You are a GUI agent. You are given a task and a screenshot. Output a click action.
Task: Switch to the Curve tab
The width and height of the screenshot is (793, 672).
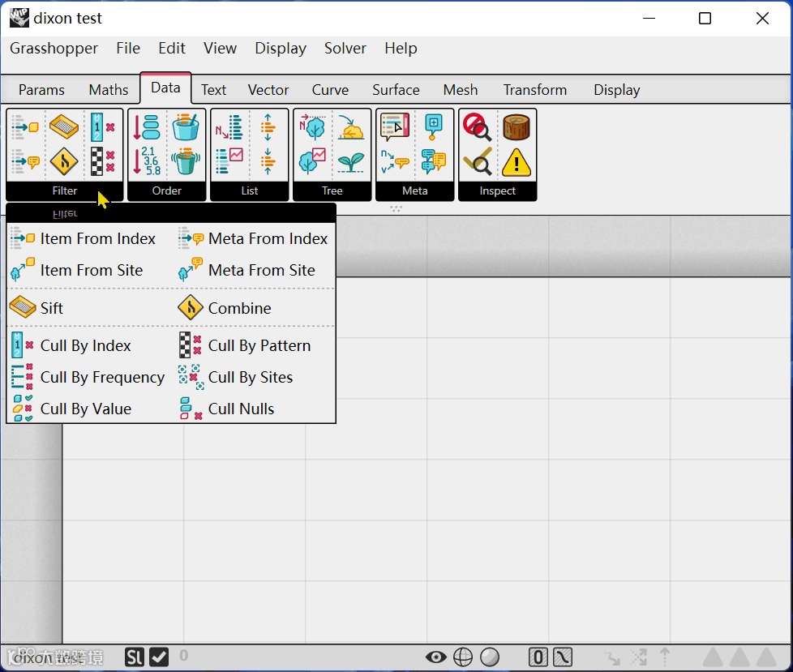pos(330,90)
